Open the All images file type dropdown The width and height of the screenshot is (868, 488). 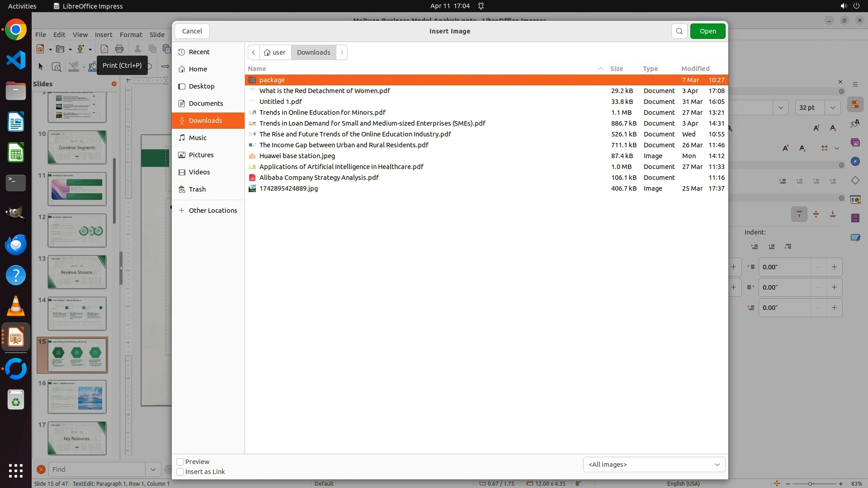(654, 465)
